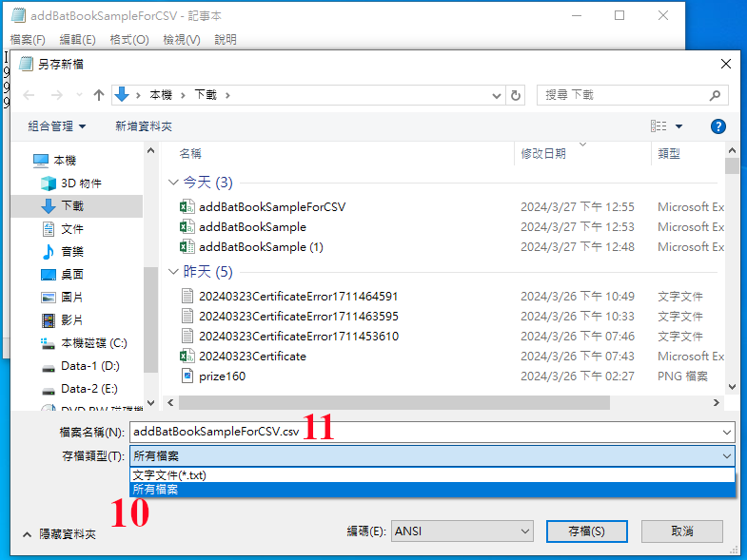
Task: Close the 另存新檔 dialog
Action: click(725, 64)
